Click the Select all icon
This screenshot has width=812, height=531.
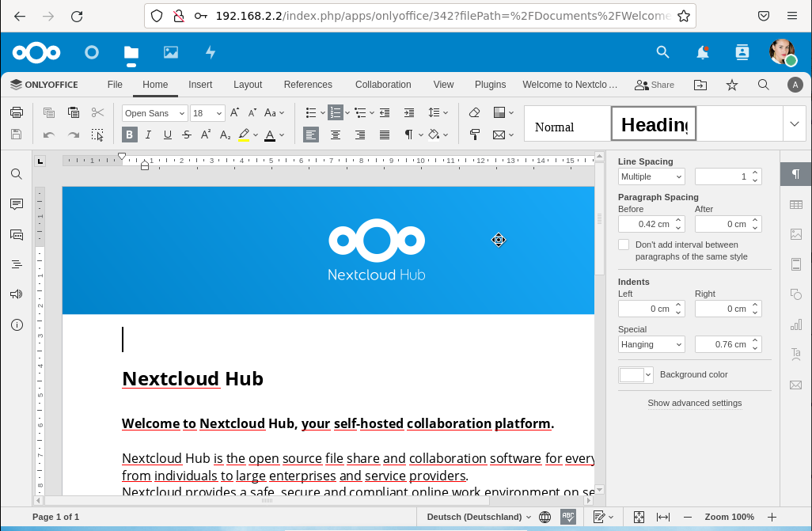click(x=97, y=135)
